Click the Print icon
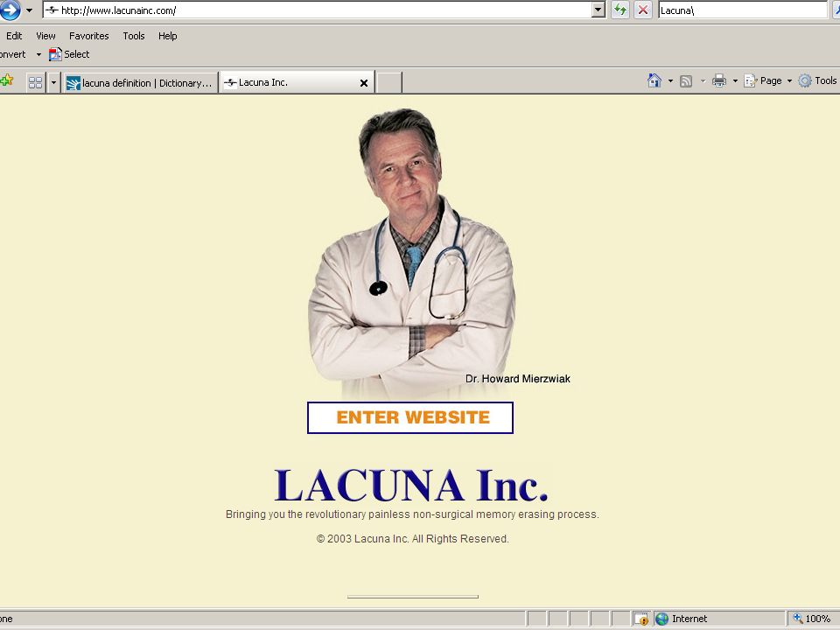The width and height of the screenshot is (840, 630). pos(719,80)
